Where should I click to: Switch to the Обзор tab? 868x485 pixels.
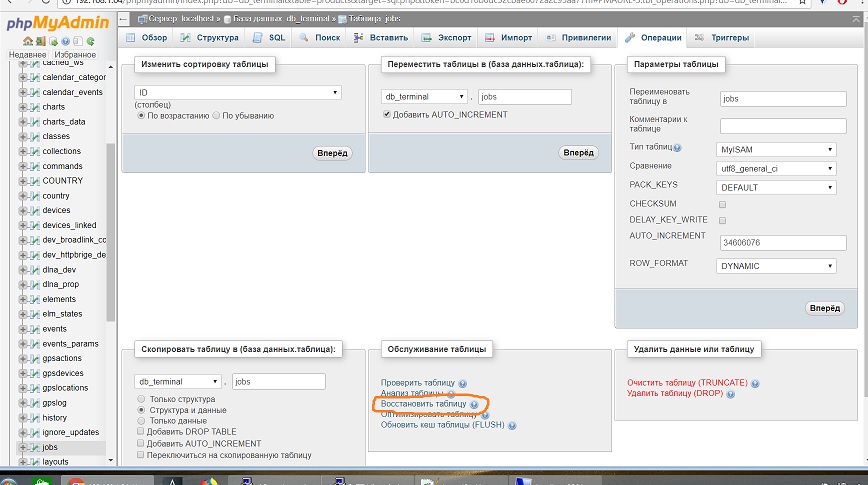(147, 38)
